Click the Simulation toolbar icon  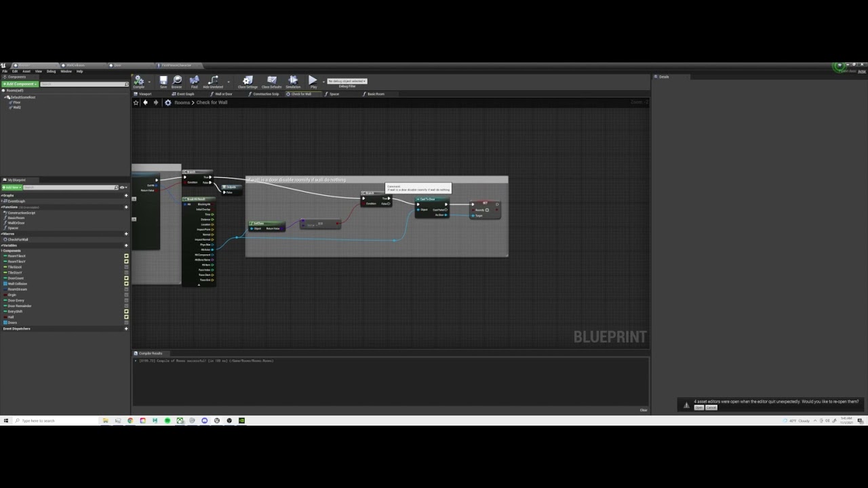click(293, 81)
